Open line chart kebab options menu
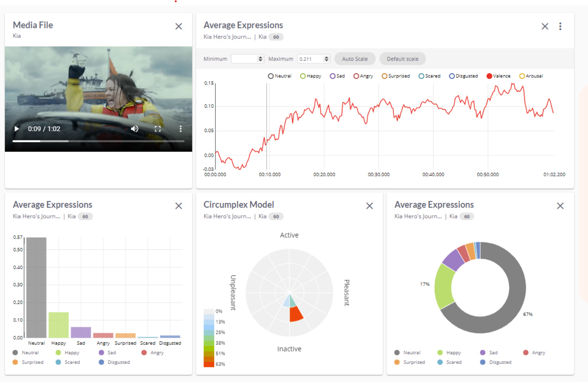Image resolution: width=588 pixels, height=382 pixels. pyautogui.click(x=560, y=26)
